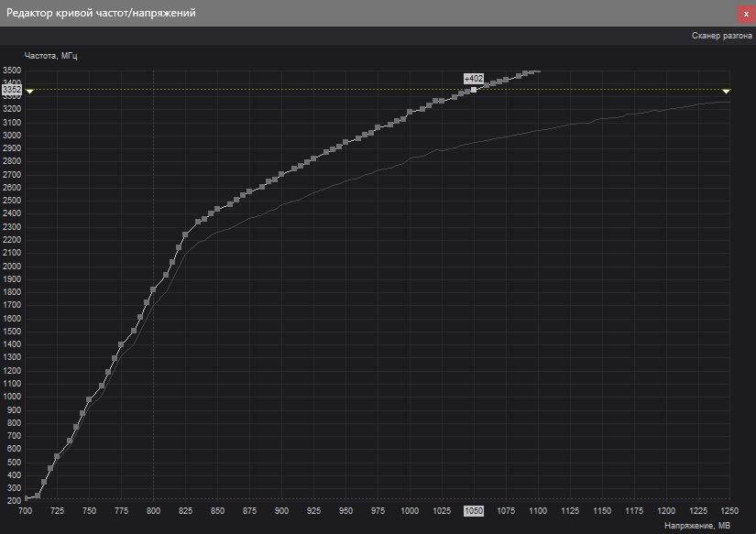This screenshot has height=534, width=756.
Task: Click the 1200 voltage axis label
Action: click(x=666, y=511)
